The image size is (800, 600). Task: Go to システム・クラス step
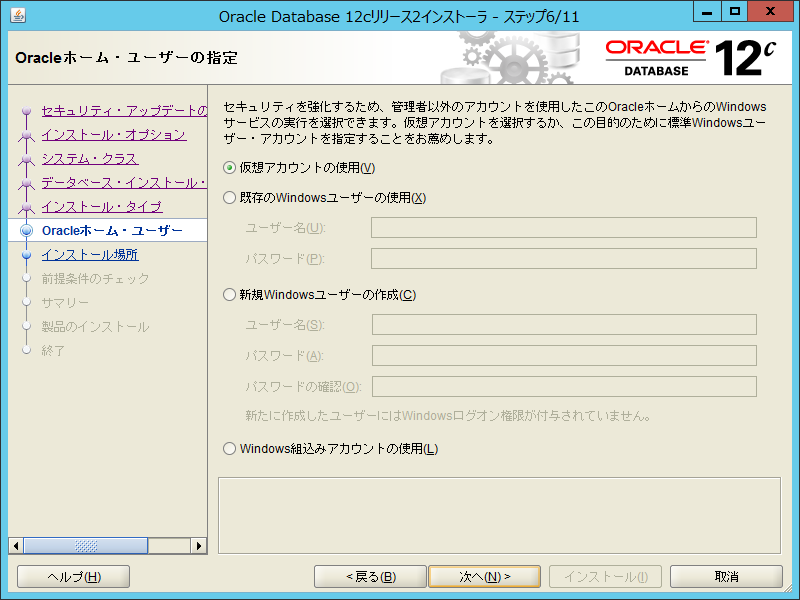pyautogui.click(x=90, y=159)
